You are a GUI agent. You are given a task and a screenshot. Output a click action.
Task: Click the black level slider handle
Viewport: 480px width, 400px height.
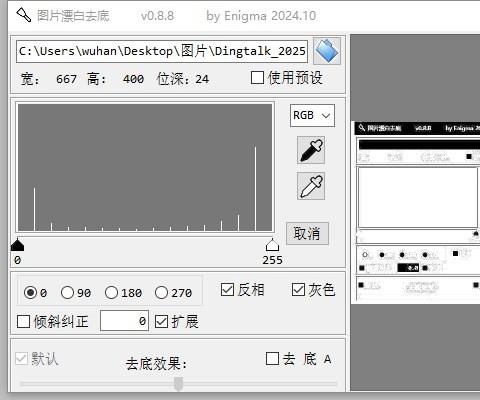[17, 245]
